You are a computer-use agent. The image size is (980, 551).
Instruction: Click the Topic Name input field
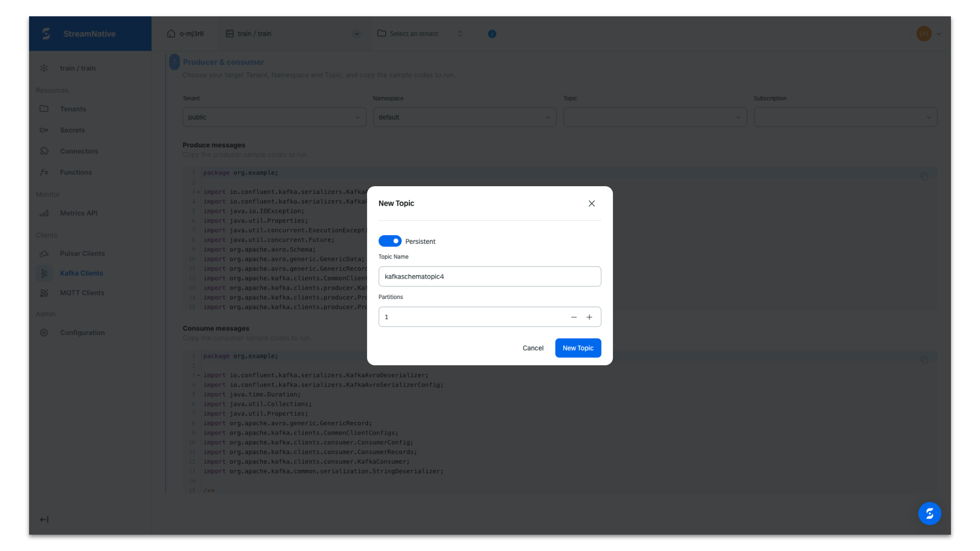pyautogui.click(x=489, y=277)
